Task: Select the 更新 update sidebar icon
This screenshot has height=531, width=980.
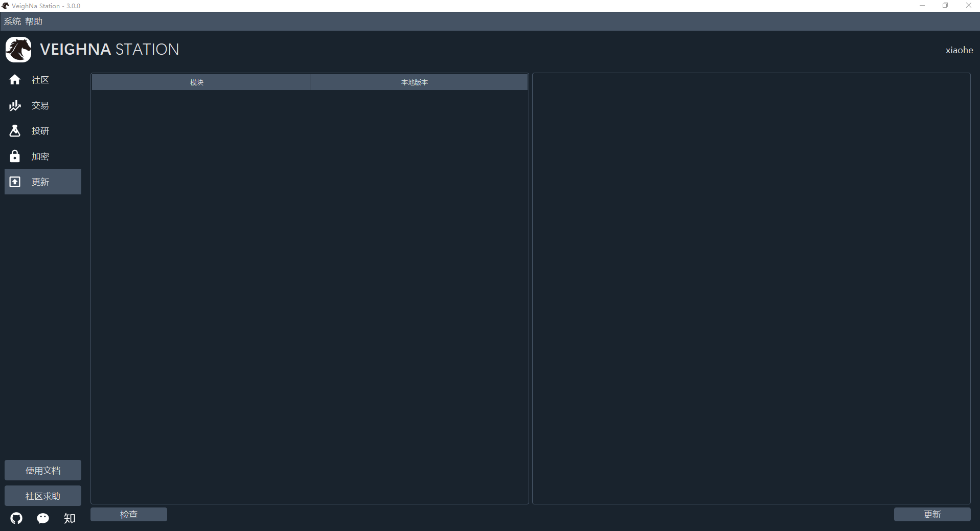Action: click(x=14, y=182)
